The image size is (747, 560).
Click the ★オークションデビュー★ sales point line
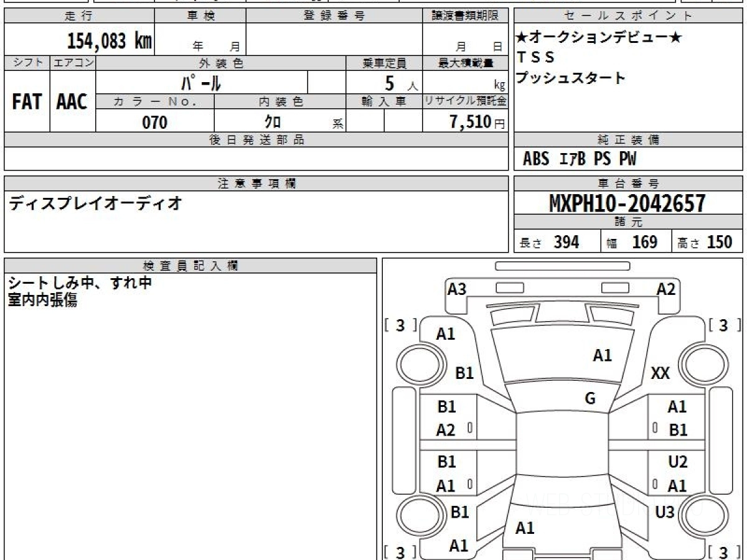[x=599, y=37]
